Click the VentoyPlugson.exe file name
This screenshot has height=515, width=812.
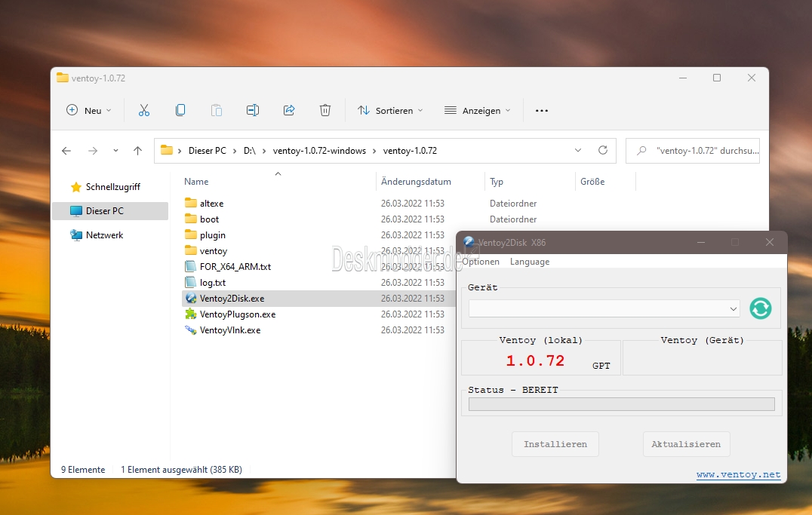(x=238, y=314)
